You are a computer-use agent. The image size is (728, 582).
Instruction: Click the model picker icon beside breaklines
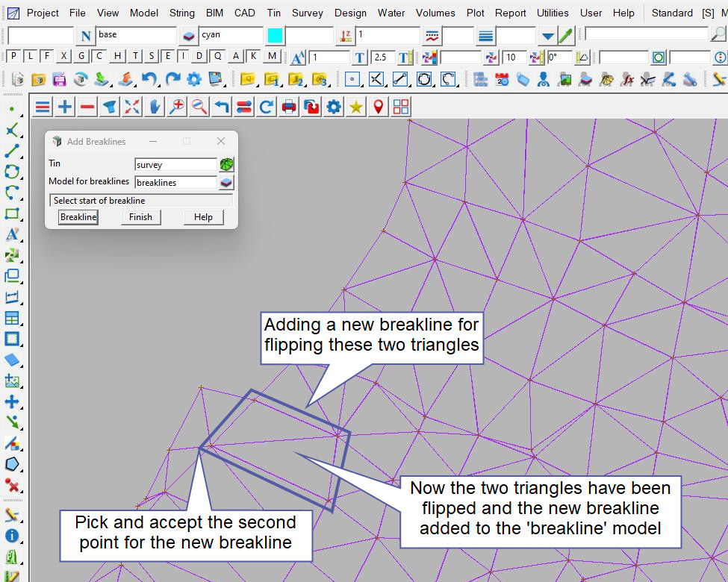(226, 182)
